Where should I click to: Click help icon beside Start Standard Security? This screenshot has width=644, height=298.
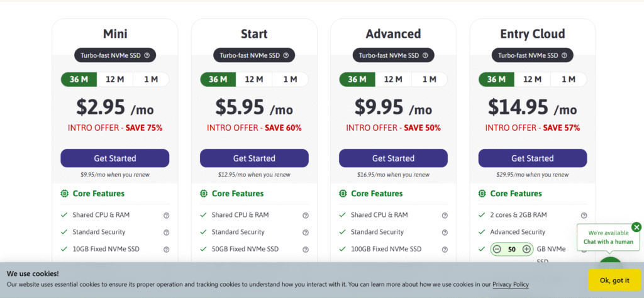point(306,232)
